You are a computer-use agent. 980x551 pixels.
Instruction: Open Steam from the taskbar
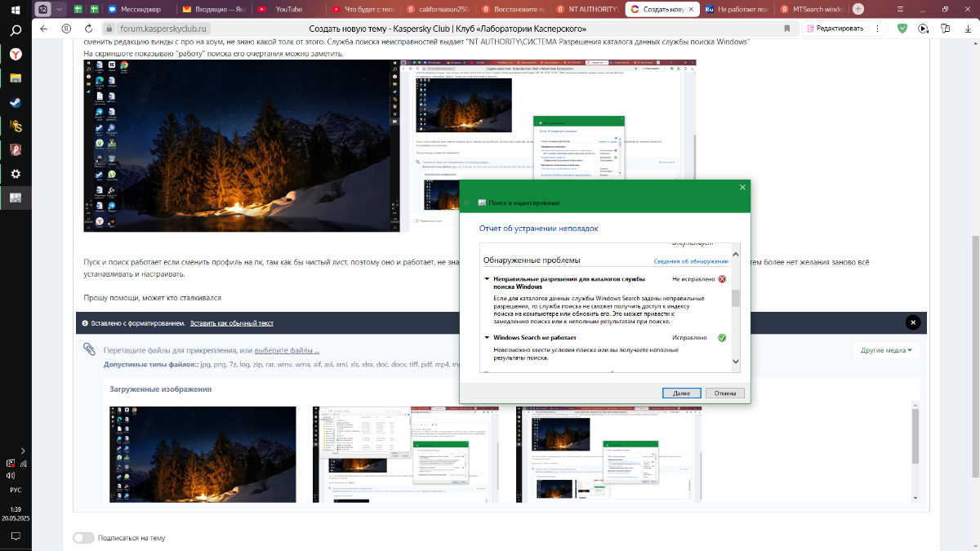point(16,103)
